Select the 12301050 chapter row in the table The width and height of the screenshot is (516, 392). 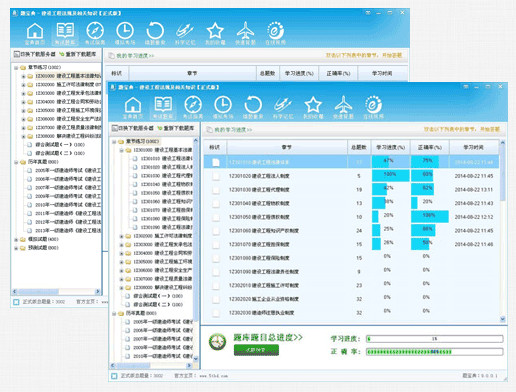pos(352,217)
